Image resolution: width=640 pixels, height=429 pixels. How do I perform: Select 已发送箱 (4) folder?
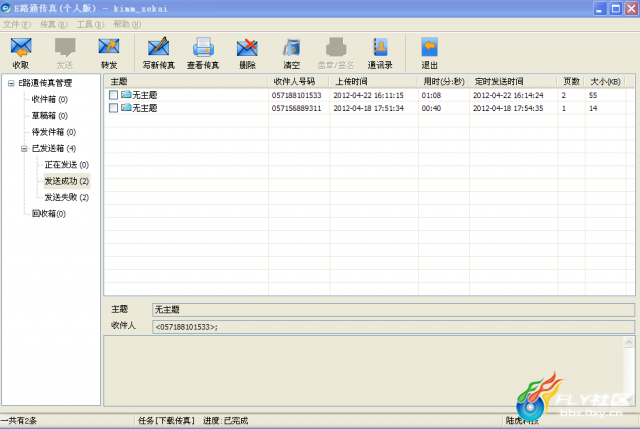point(53,148)
